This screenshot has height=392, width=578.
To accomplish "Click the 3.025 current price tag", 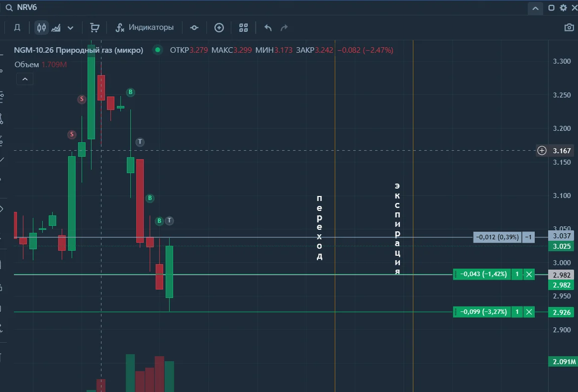I will (562, 246).
